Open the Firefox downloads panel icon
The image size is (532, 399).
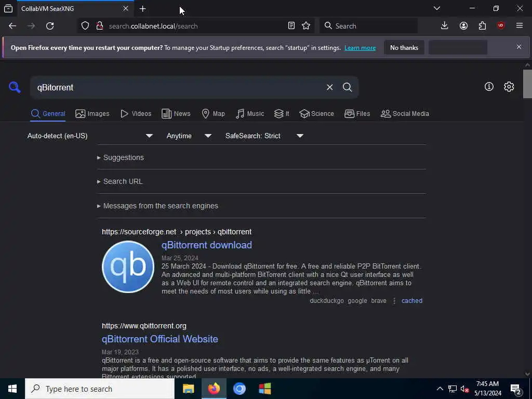445,26
